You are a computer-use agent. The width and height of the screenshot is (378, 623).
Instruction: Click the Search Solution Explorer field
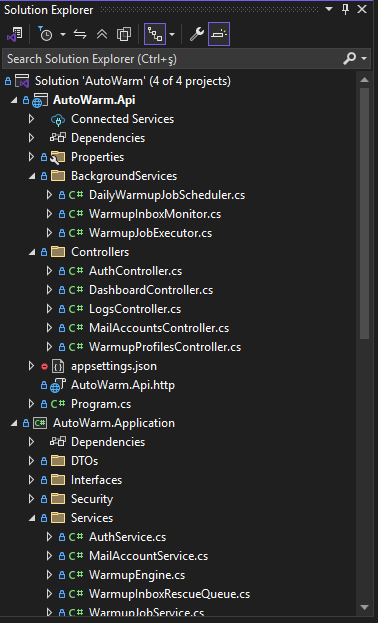click(x=171, y=59)
